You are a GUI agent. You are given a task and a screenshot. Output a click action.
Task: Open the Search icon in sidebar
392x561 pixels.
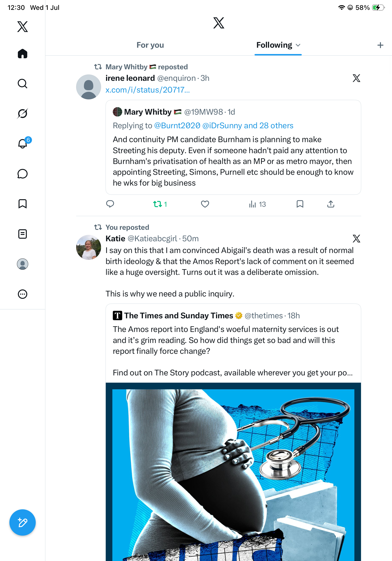[x=23, y=84]
